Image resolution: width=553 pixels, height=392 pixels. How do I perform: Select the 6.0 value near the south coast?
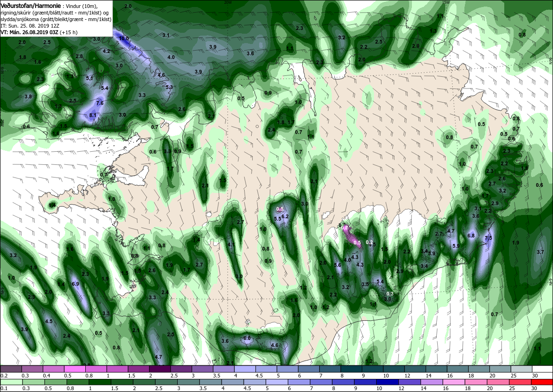(247, 338)
